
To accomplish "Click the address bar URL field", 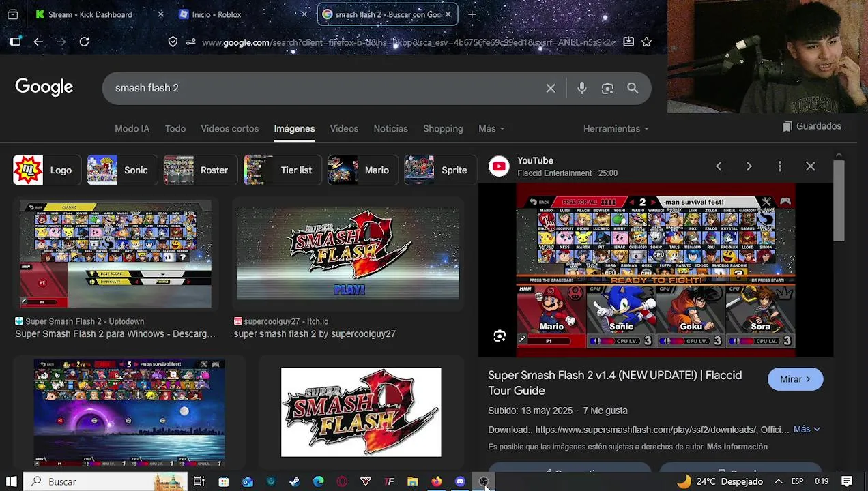I will pos(408,42).
